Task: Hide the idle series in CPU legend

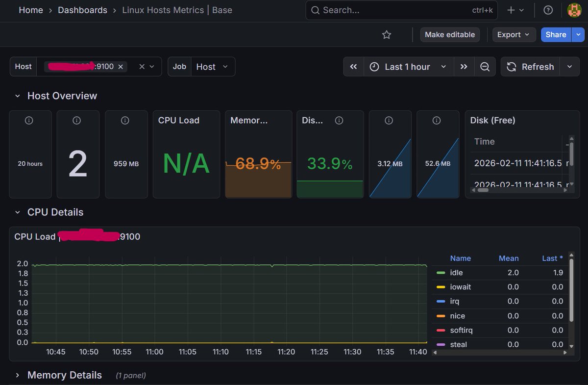Action: (x=456, y=273)
